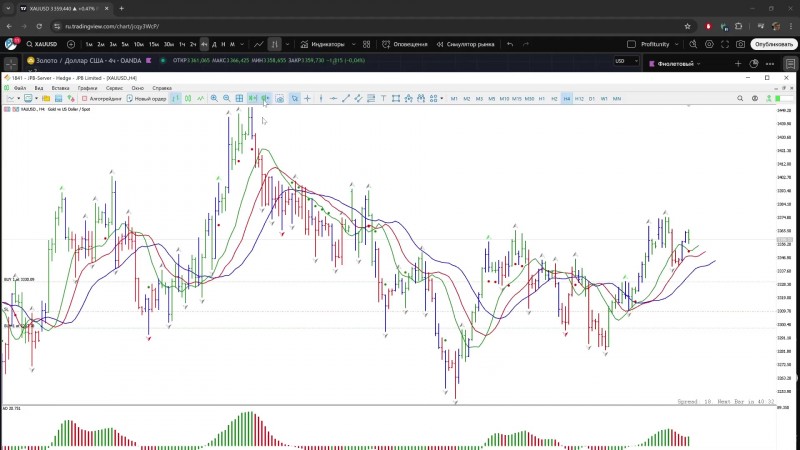Select M1 timeframe in MetaTrader
800x450 pixels.
pyautogui.click(x=454, y=98)
